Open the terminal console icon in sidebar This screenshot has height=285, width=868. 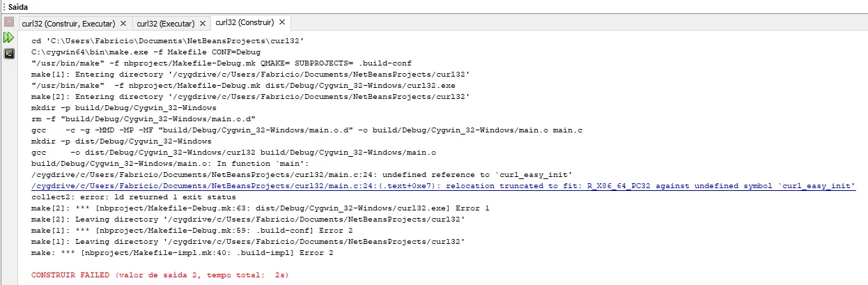tap(9, 53)
